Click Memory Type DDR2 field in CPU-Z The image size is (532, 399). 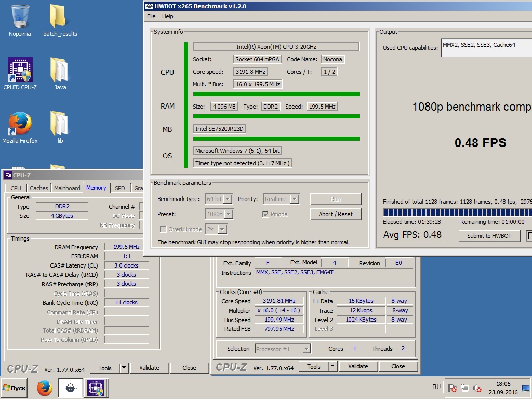[62, 206]
